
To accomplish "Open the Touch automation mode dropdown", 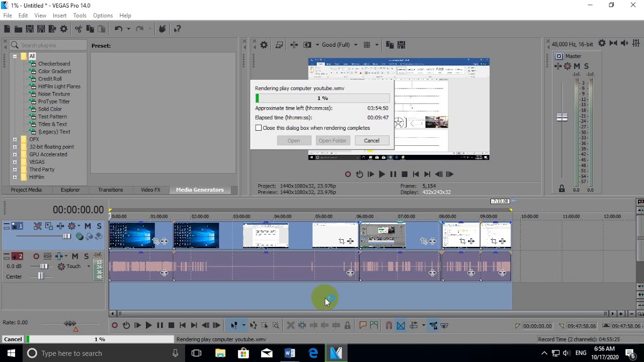I will pos(89,266).
